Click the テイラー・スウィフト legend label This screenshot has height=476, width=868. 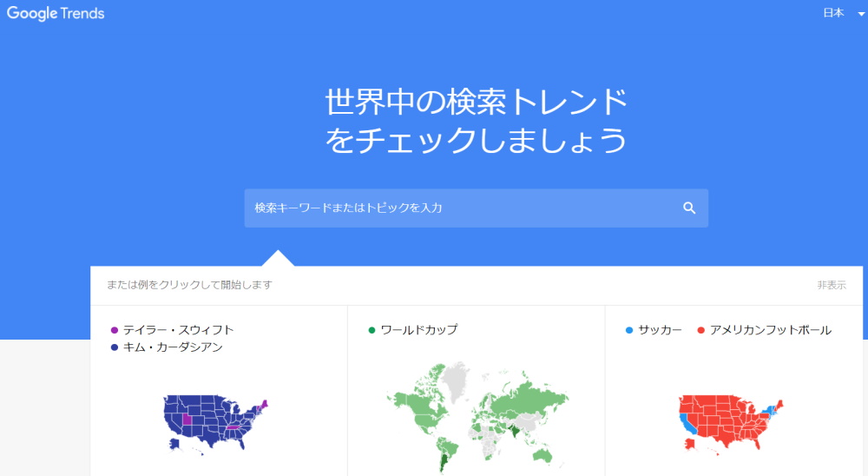178,330
